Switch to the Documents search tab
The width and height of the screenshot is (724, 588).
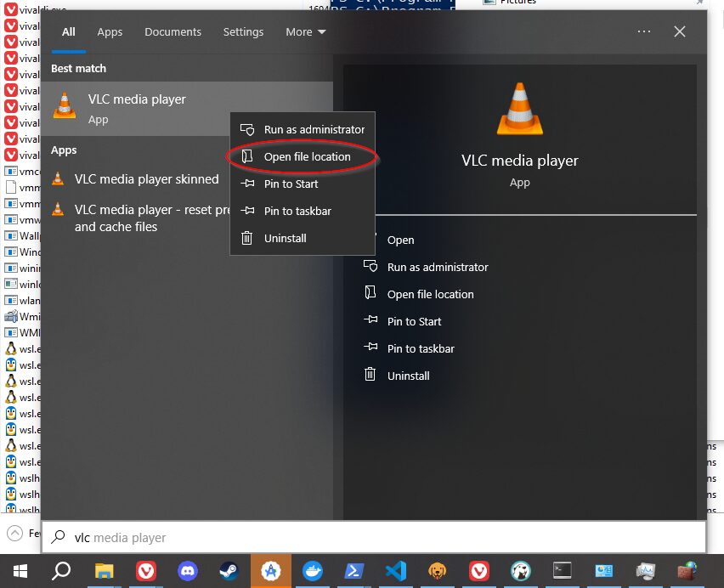click(x=173, y=31)
